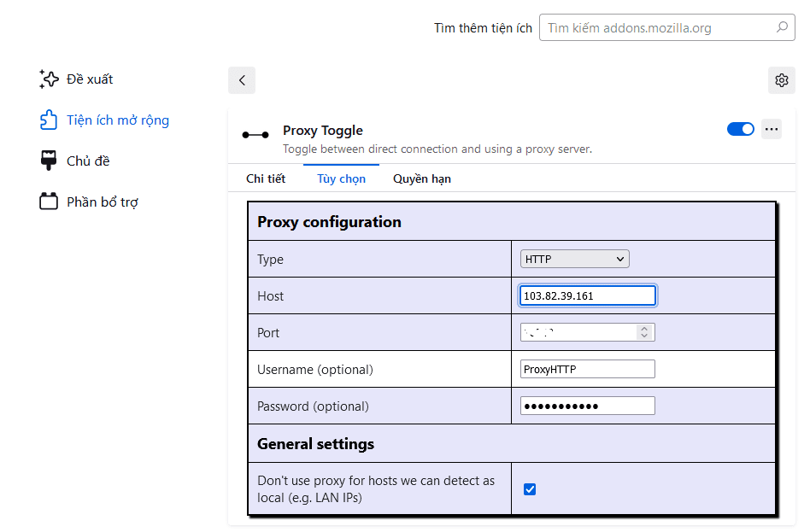Open the proxy Type dropdown
The width and height of the screenshot is (810, 532).
tap(574, 259)
